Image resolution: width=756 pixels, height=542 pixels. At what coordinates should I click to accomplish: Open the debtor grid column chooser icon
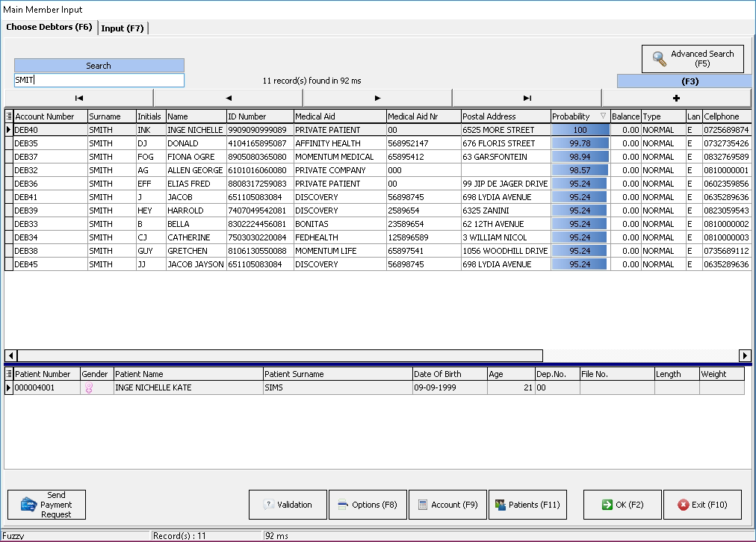pos(9,116)
